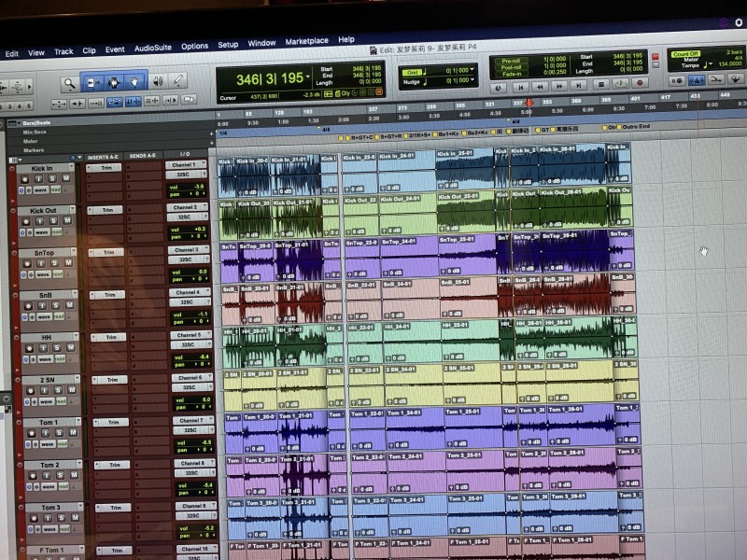
Task: Open the Setup menu
Action: (228, 44)
